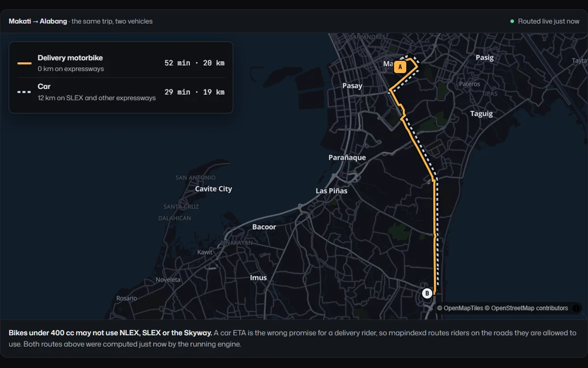588x368 pixels.
Task: Click the Las Piñas map label
Action: [331, 190]
